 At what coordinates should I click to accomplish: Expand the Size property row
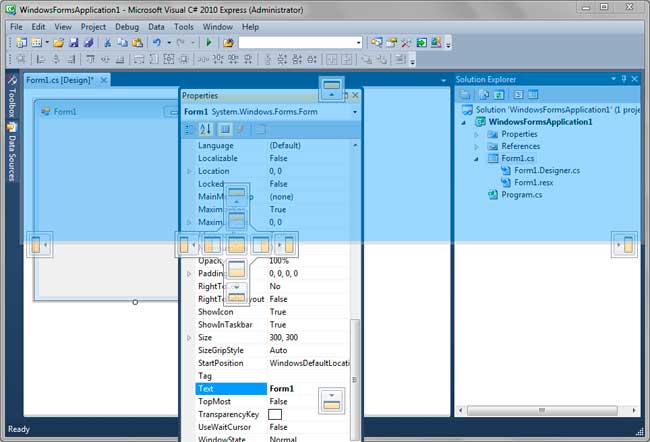click(189, 338)
